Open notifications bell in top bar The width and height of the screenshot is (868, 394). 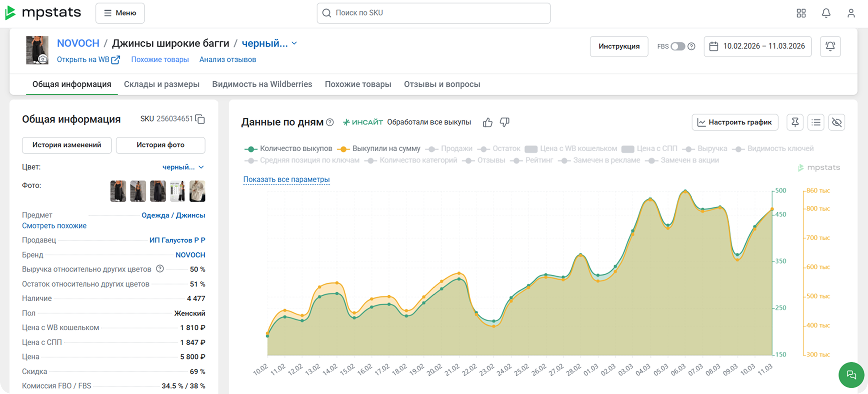(x=826, y=13)
